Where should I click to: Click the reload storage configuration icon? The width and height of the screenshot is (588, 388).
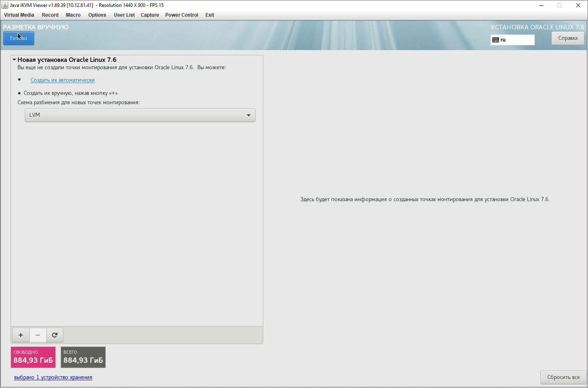click(55, 335)
